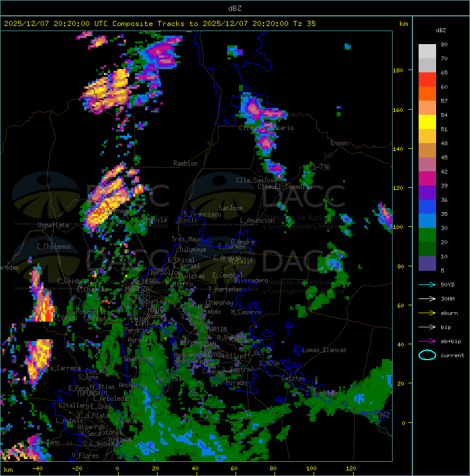Click the 'dBZ' title at top

point(235,8)
